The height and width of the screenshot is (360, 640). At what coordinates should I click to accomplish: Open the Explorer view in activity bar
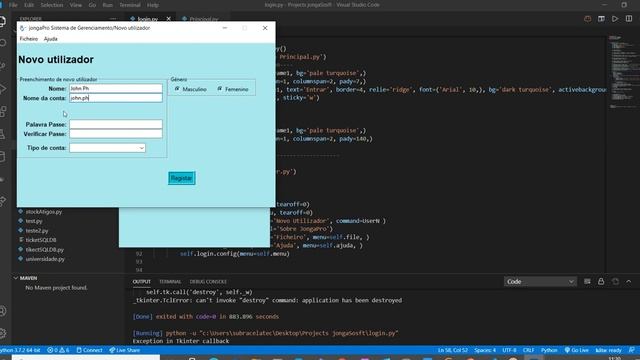click(x=3, y=22)
